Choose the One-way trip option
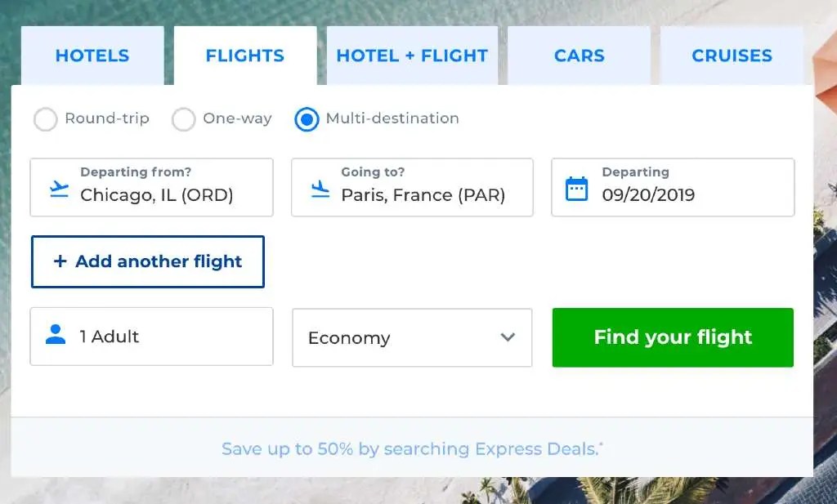Viewport: 837px width, 504px height. pos(183,119)
